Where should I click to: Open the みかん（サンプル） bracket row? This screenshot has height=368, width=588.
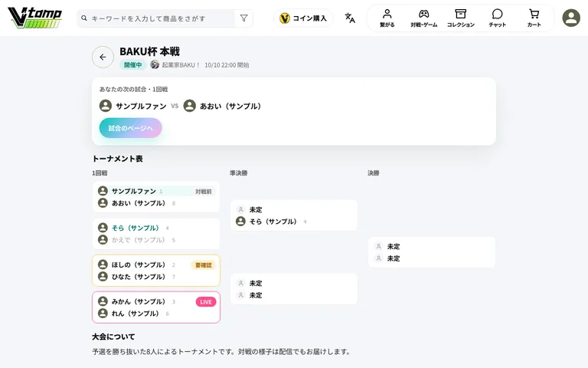(x=155, y=301)
